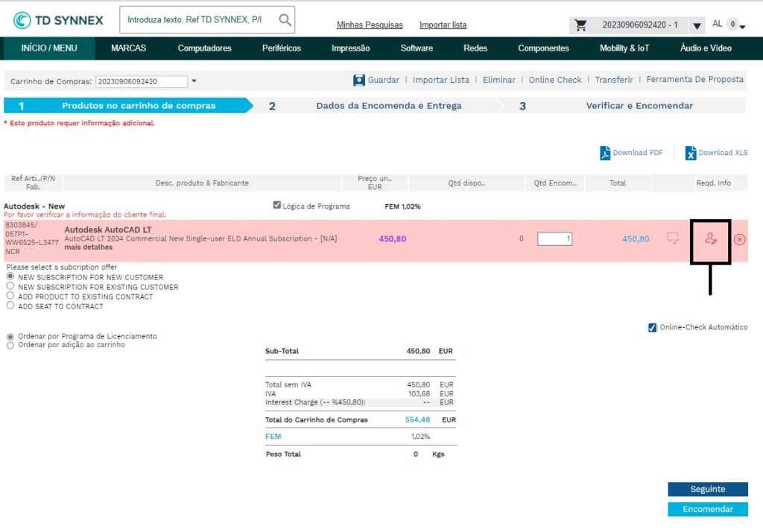The width and height of the screenshot is (763, 532).
Task: Open the header cart dropdown arrow
Action: (x=697, y=25)
